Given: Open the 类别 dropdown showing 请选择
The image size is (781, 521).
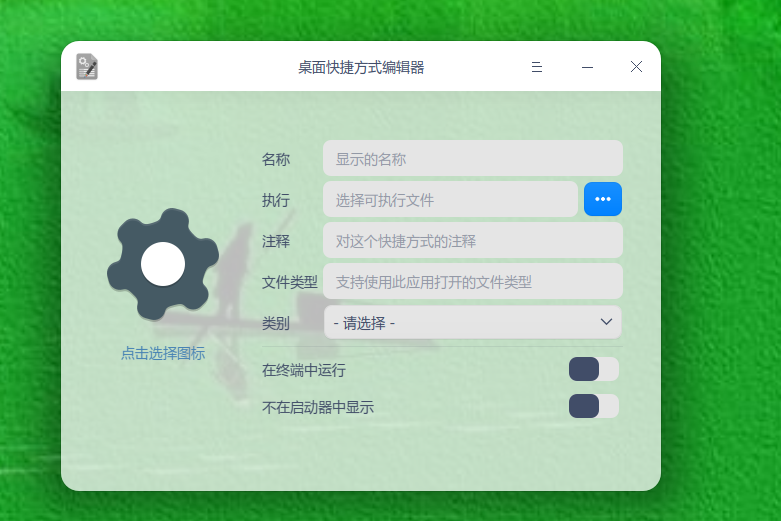Looking at the screenshot, I should pos(473,322).
